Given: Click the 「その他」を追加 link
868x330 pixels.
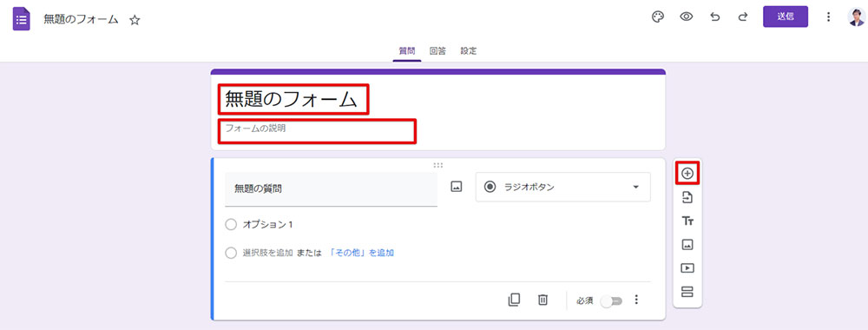Looking at the screenshot, I should [361, 253].
